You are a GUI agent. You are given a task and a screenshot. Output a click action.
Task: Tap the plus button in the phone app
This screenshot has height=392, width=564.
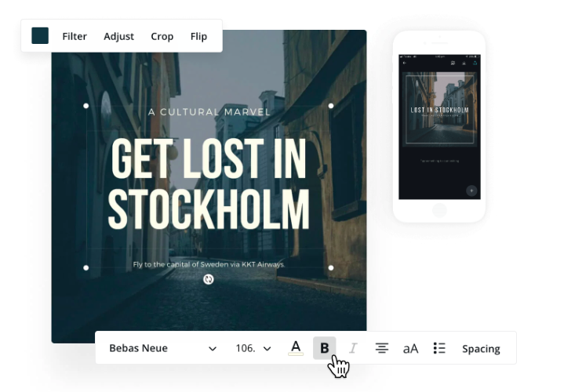471,191
